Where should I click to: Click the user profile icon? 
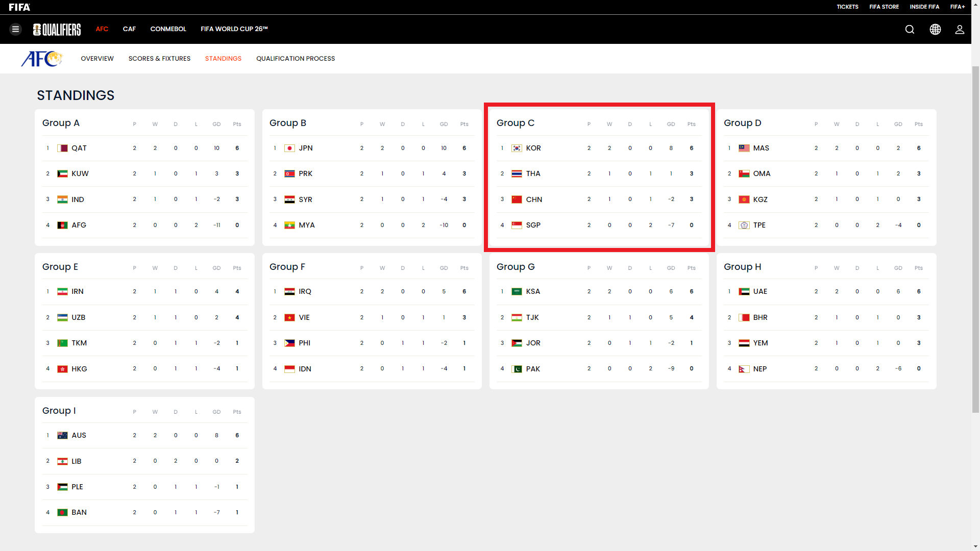pyautogui.click(x=960, y=29)
